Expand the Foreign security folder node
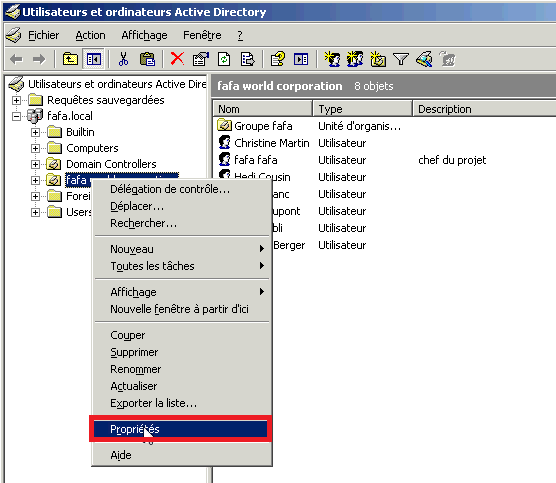 pyautogui.click(x=35, y=196)
